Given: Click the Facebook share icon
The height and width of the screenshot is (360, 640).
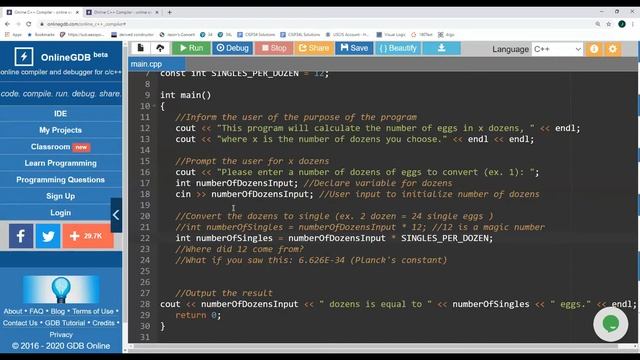Looking at the screenshot, I should (x=21, y=236).
